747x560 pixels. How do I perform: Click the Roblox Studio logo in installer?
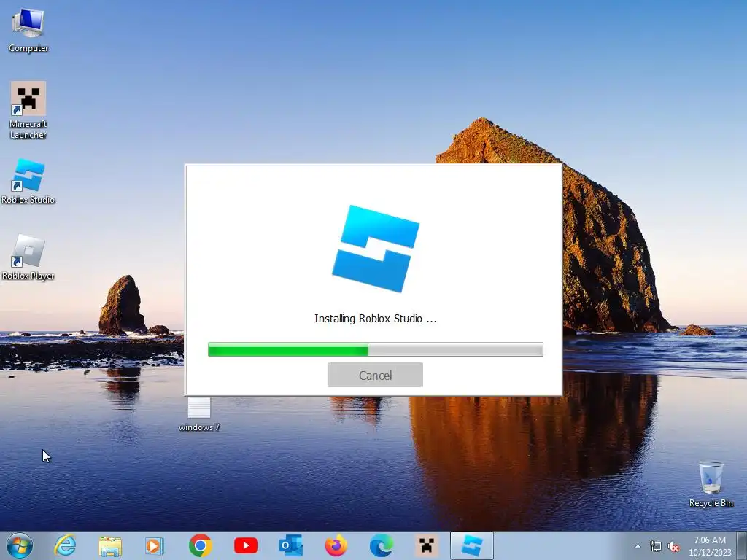(x=376, y=249)
